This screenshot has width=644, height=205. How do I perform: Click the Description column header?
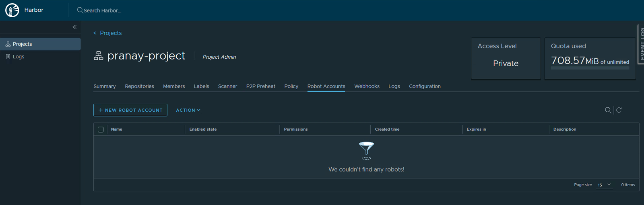565,129
